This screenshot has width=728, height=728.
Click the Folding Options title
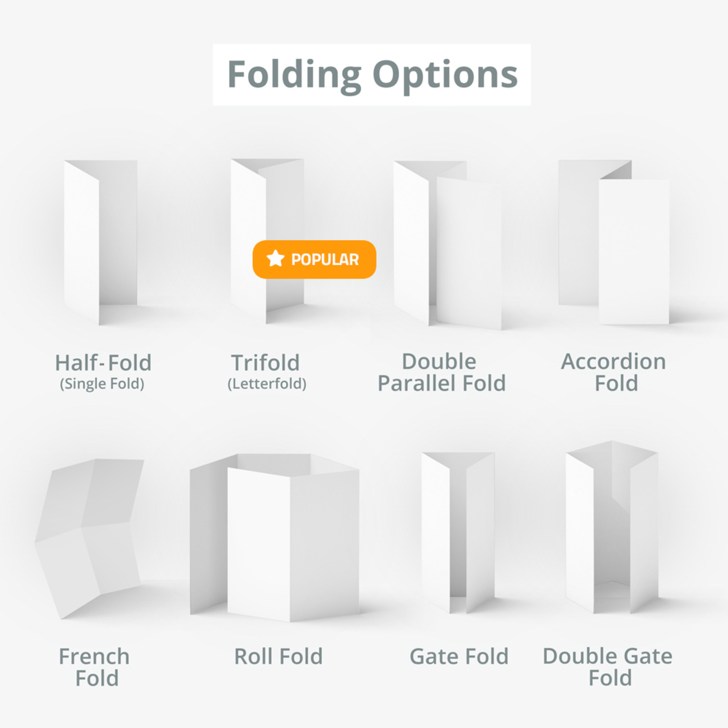pos(372,75)
